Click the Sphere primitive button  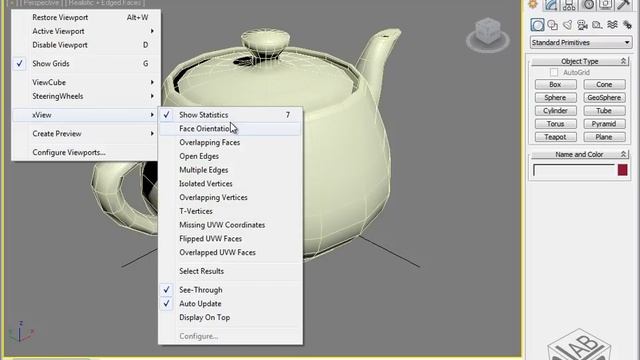556,98
